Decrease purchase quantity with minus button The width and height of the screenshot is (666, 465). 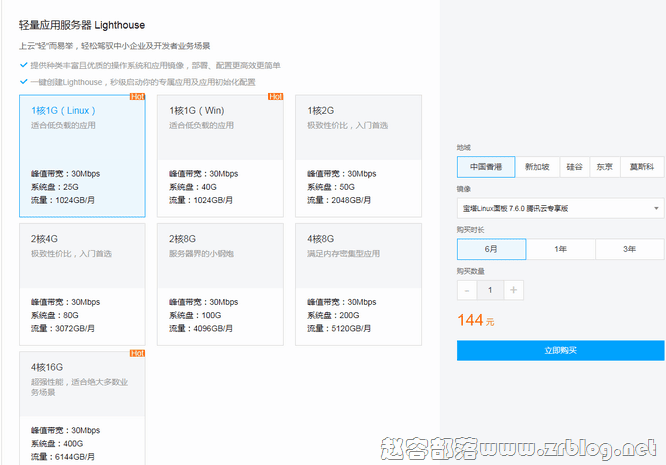pyautogui.click(x=467, y=290)
